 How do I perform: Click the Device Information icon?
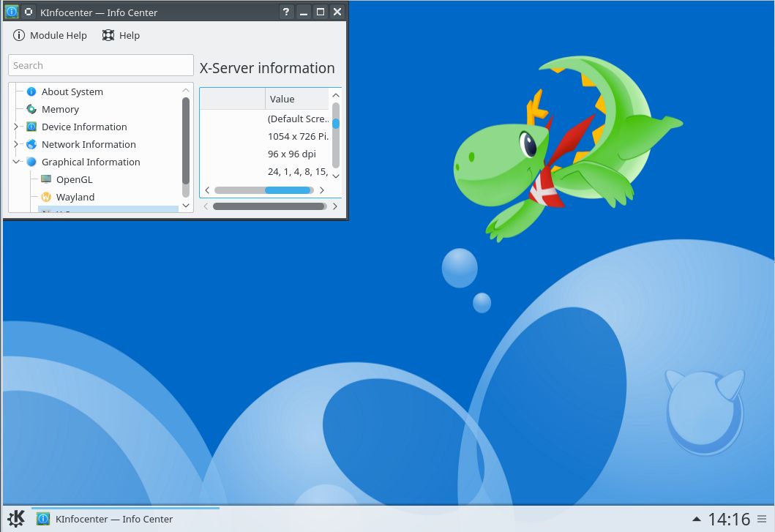[x=31, y=127]
